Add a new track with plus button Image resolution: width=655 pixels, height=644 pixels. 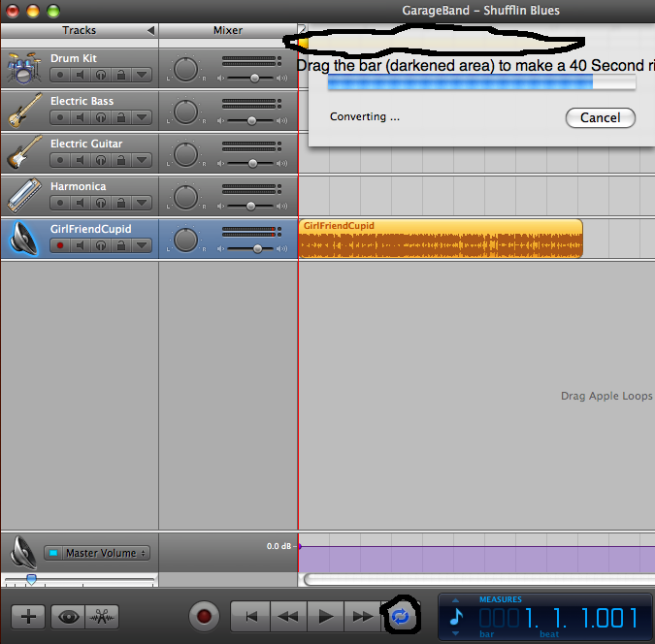(28, 617)
